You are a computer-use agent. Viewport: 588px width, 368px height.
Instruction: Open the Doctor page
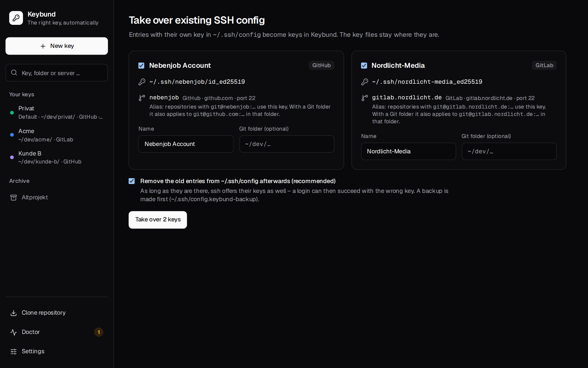point(57,332)
